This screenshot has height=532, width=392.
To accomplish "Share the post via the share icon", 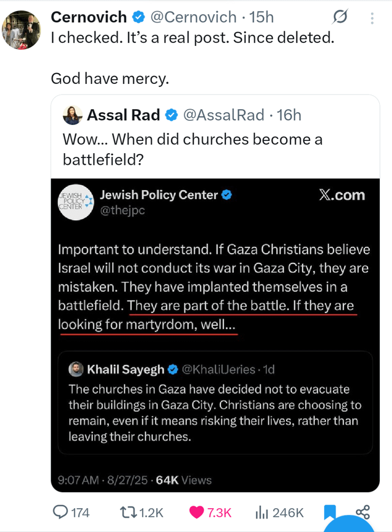I will tap(363, 511).
